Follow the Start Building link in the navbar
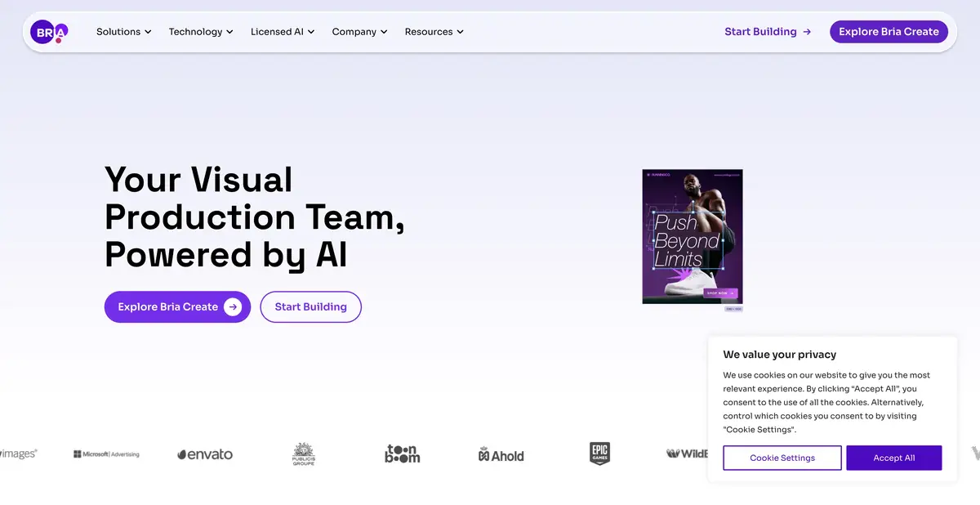The image size is (980, 505). [x=768, y=32]
